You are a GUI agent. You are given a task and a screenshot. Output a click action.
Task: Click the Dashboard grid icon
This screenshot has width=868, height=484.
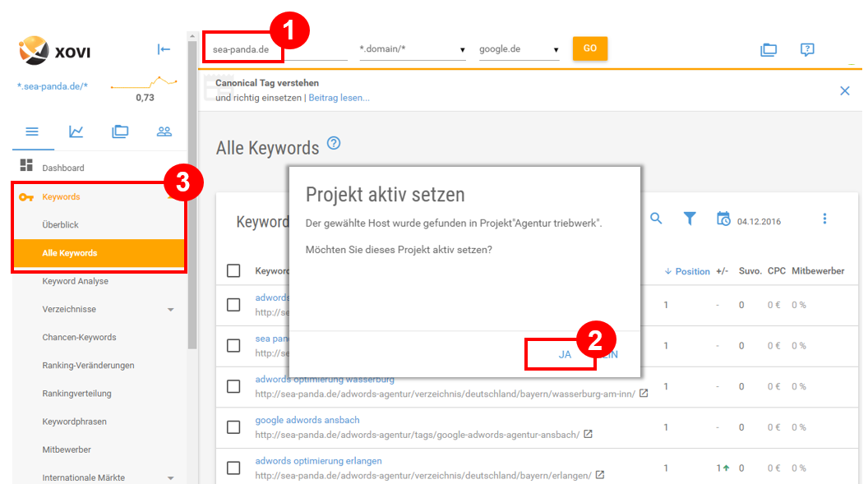pos(26,165)
